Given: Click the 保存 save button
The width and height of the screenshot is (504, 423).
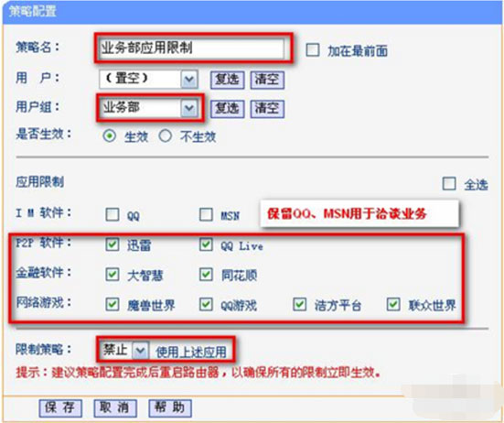Looking at the screenshot, I should pyautogui.click(x=60, y=408).
